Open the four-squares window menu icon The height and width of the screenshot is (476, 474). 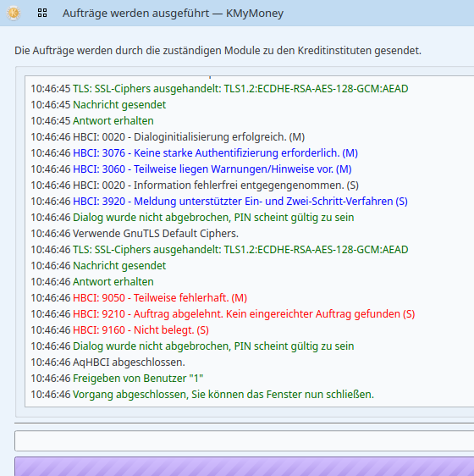click(x=42, y=13)
